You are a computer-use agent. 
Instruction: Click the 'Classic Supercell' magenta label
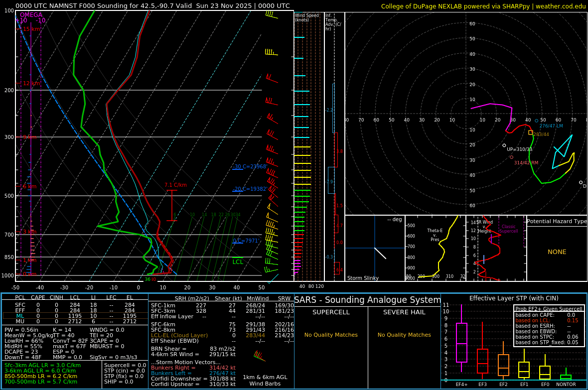[508, 229]
